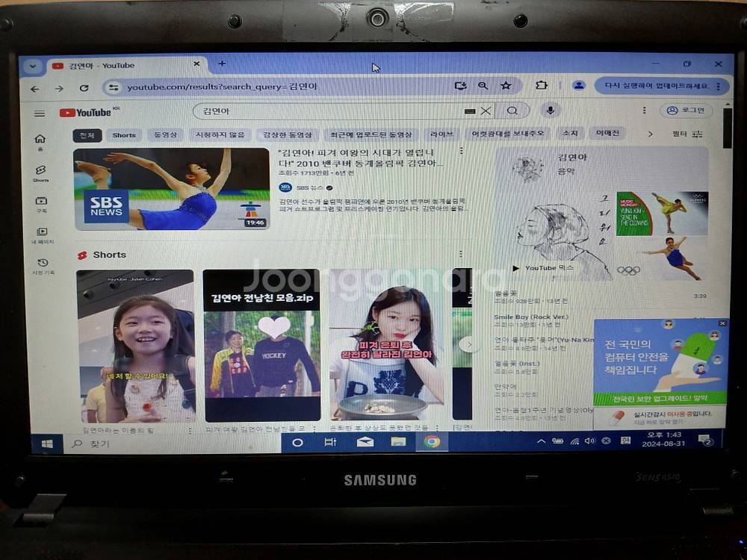Viewport: 747px width, 560px height.
Task: Open Home in the left sidebar
Action: 40,141
